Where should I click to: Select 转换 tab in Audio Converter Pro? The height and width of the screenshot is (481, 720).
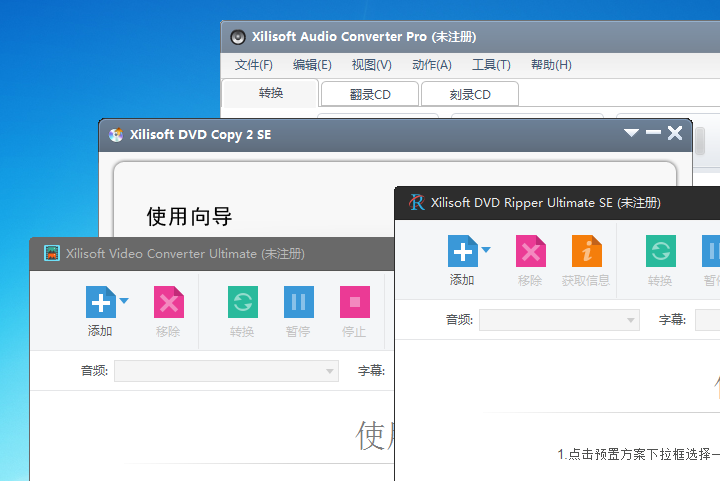(270, 93)
